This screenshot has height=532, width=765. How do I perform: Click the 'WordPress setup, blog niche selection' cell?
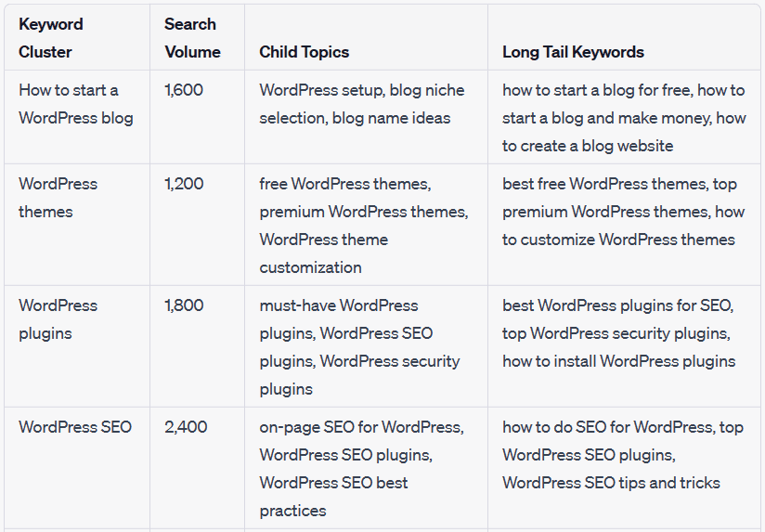coord(367,117)
